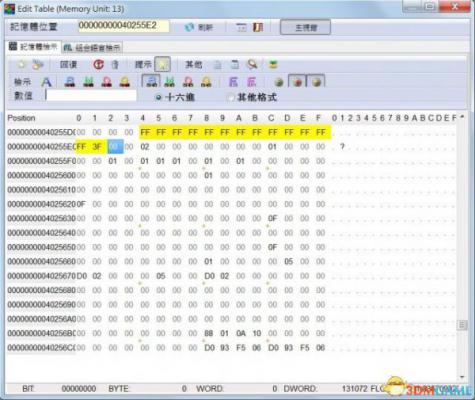Click the green stacked icon after the magnifier
Image resolution: width=475 pixels, height=400 pixels.
[273, 64]
